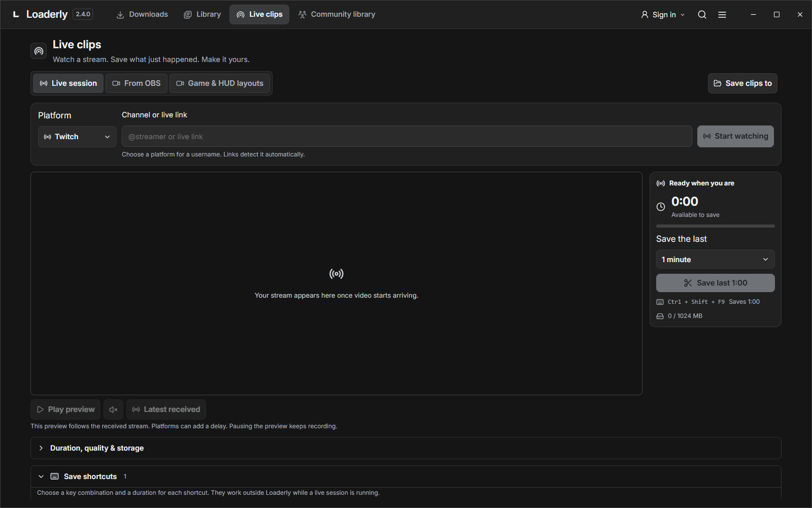Focus the @streamer or live link field
812x508 pixels.
tap(407, 137)
